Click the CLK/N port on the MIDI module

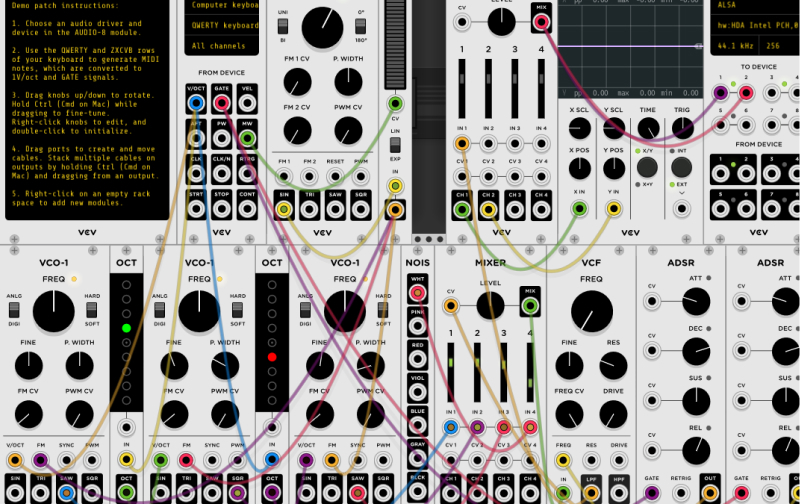(221, 173)
